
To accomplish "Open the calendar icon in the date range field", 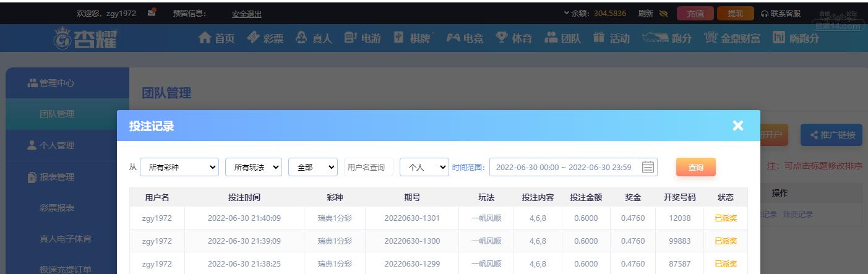I will [x=648, y=167].
